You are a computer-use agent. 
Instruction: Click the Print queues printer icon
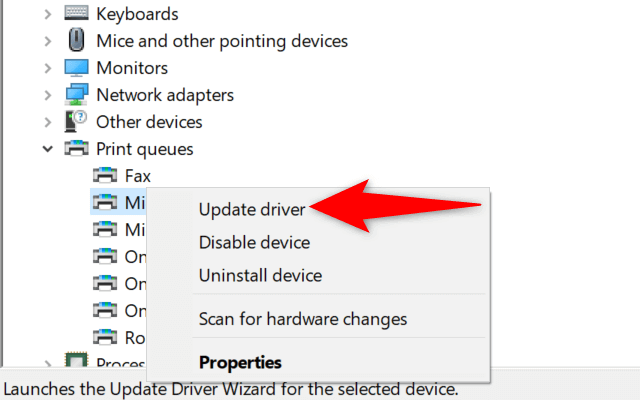tap(76, 149)
